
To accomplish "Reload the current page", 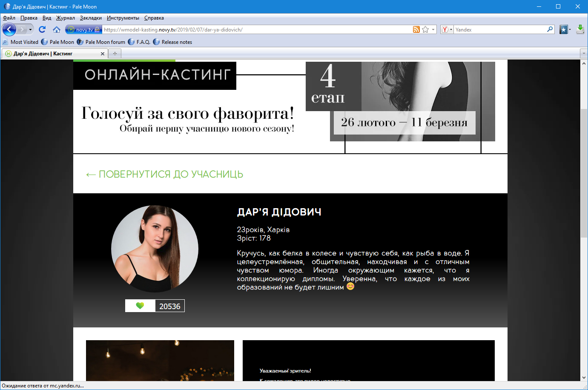I will tap(42, 29).
